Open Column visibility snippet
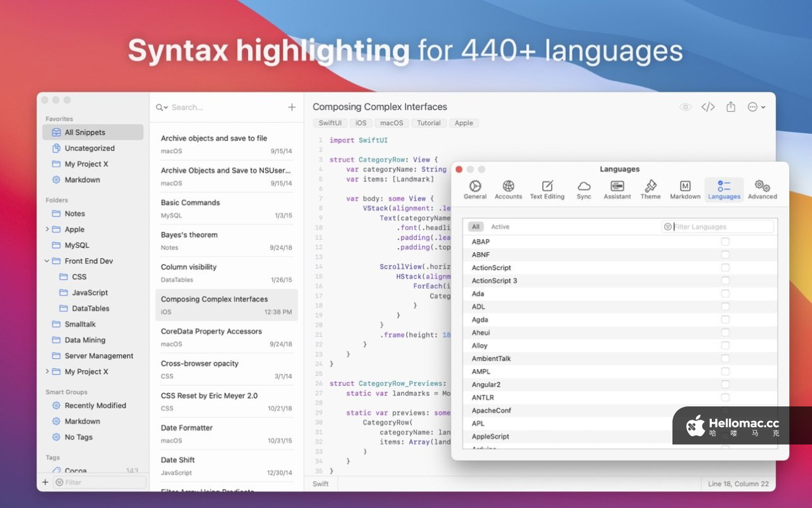 pos(226,273)
